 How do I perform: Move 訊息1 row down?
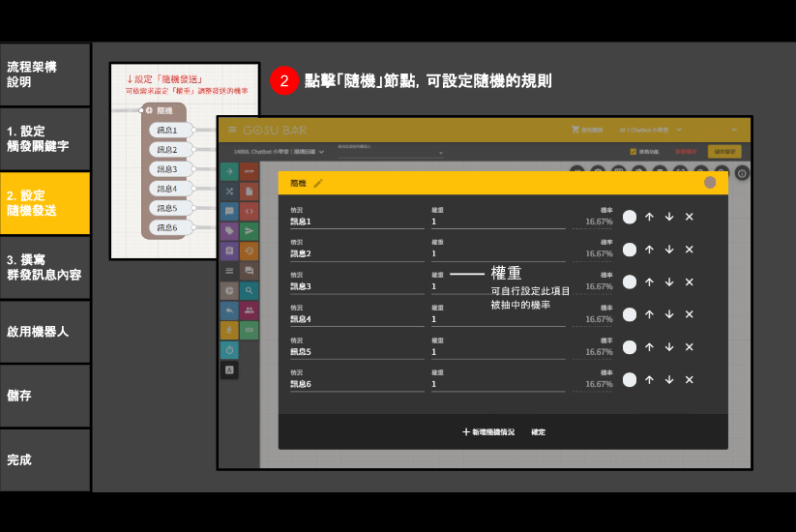pos(669,217)
